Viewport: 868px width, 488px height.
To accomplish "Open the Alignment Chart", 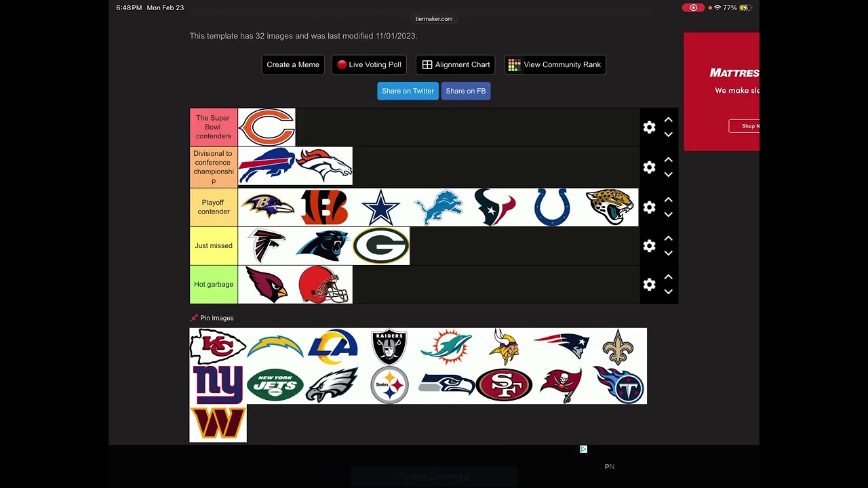I will click(x=456, y=64).
